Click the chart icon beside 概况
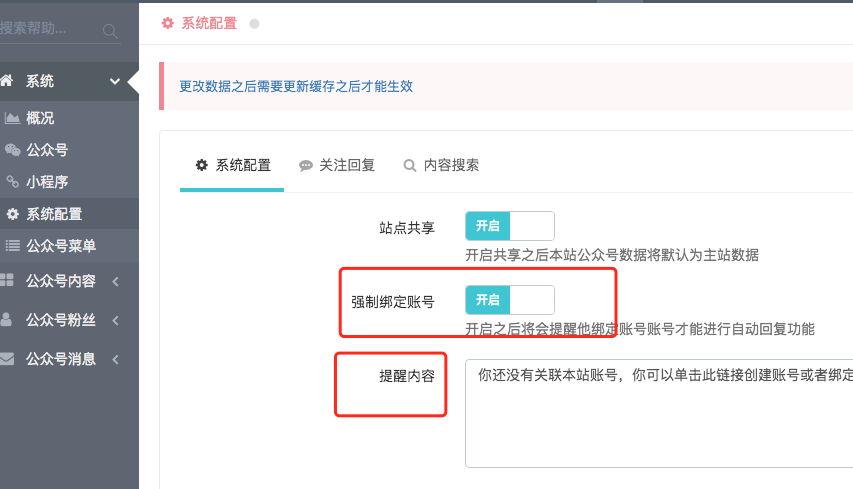The image size is (853, 489). point(13,117)
